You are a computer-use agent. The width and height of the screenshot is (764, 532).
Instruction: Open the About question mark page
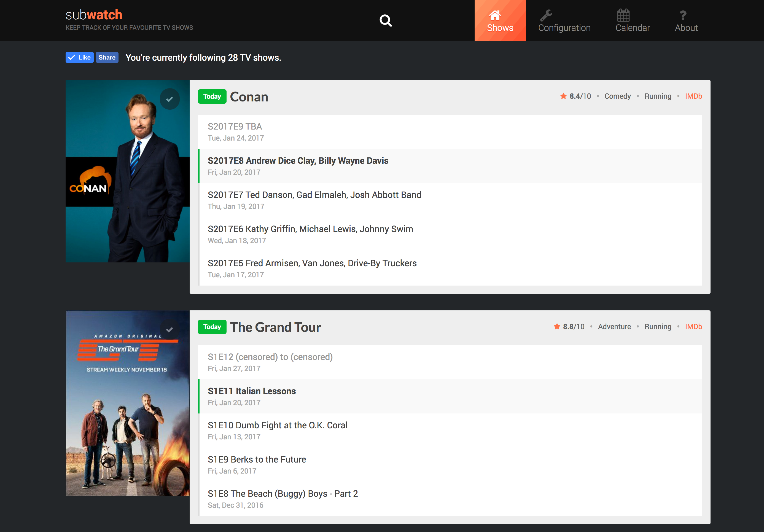click(x=686, y=21)
